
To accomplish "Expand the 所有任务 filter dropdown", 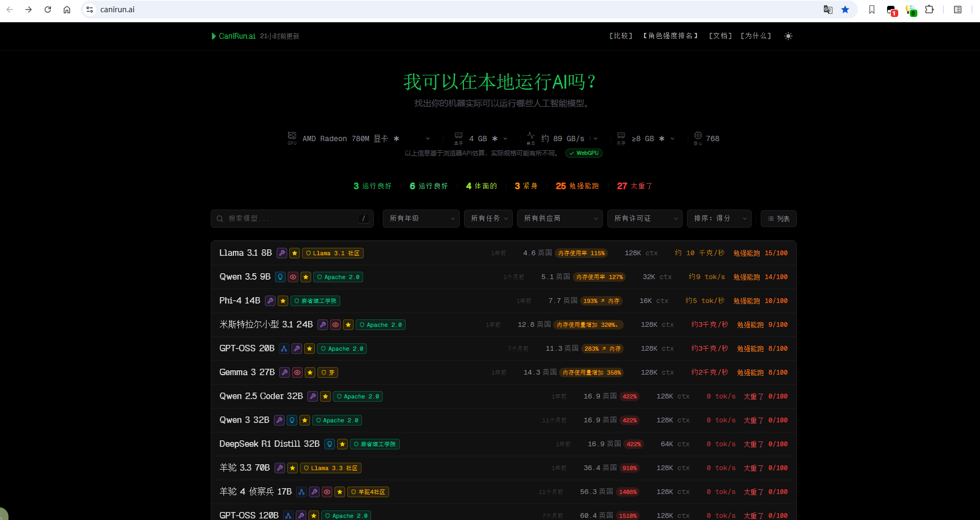I will [488, 219].
